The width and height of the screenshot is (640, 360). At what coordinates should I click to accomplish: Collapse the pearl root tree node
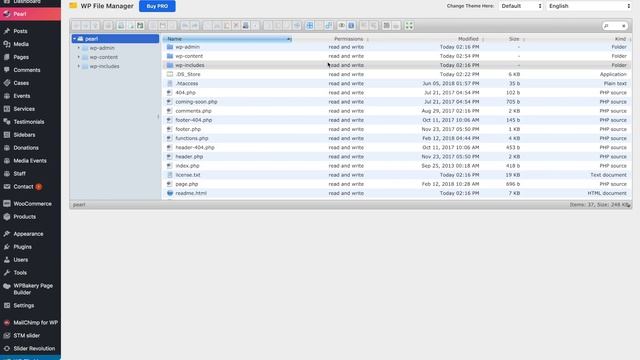click(75, 39)
